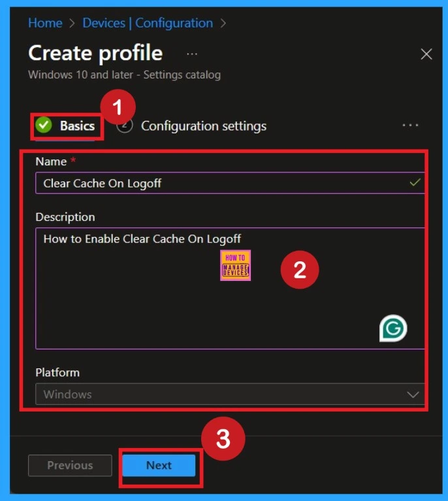This screenshot has height=501, width=448.
Task: Click the green checkmark beside Basics
Action: coord(44,125)
